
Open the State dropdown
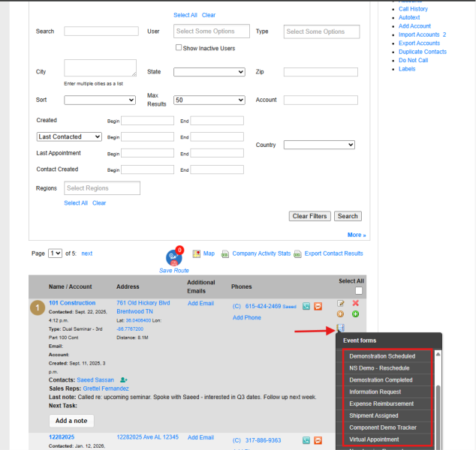(209, 72)
